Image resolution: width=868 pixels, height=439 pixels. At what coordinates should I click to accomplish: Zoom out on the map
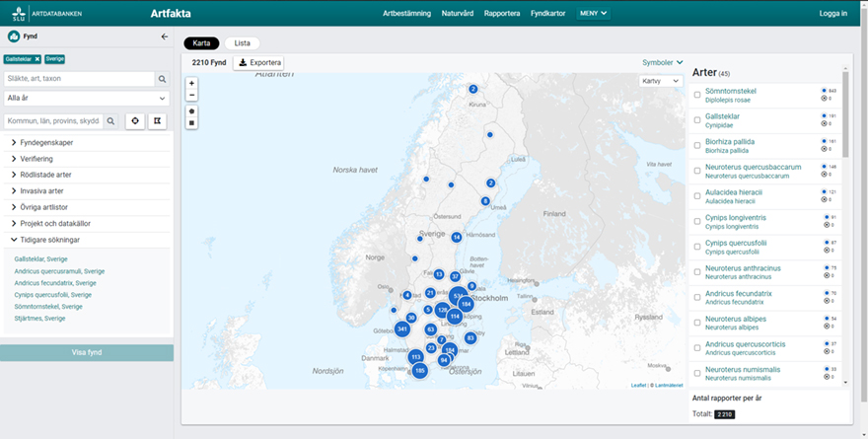click(191, 96)
